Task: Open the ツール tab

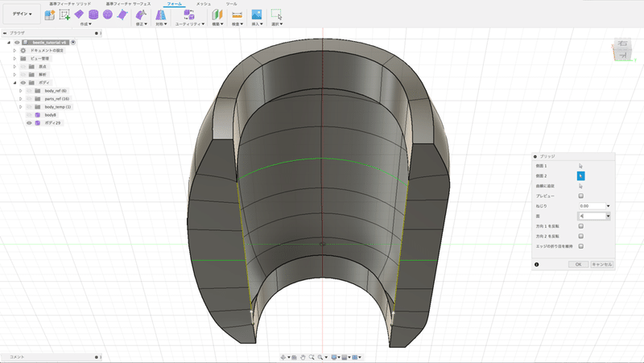Action: (x=231, y=4)
